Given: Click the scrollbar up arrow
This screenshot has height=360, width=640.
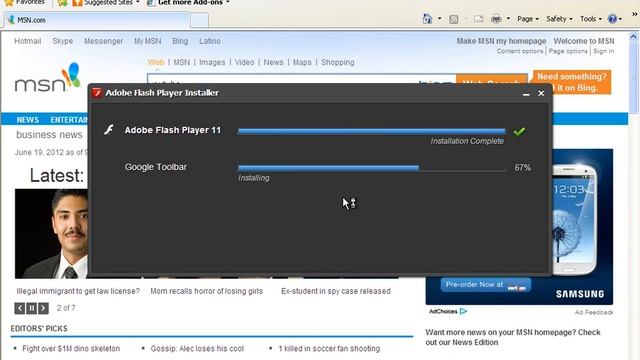Looking at the screenshot, I should point(633,36).
